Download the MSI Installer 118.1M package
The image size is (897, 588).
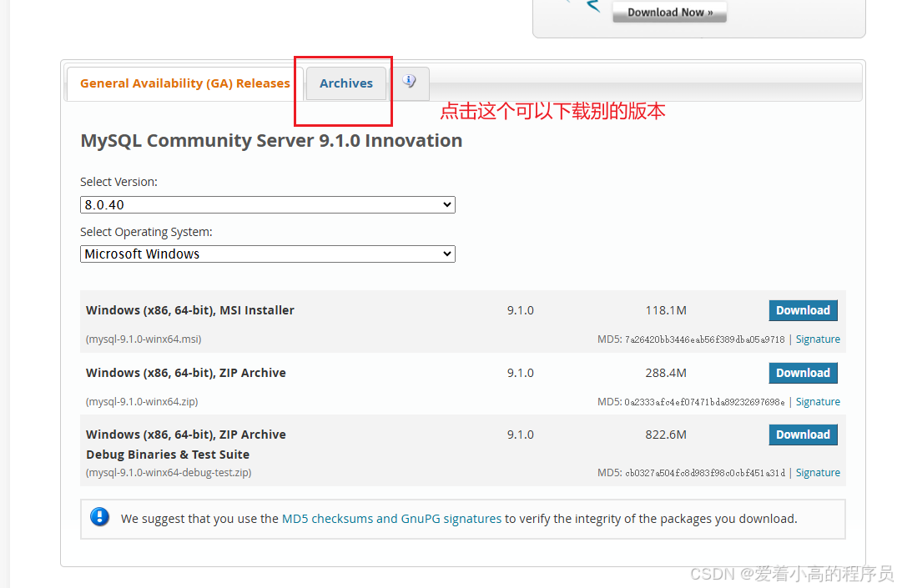[803, 310]
